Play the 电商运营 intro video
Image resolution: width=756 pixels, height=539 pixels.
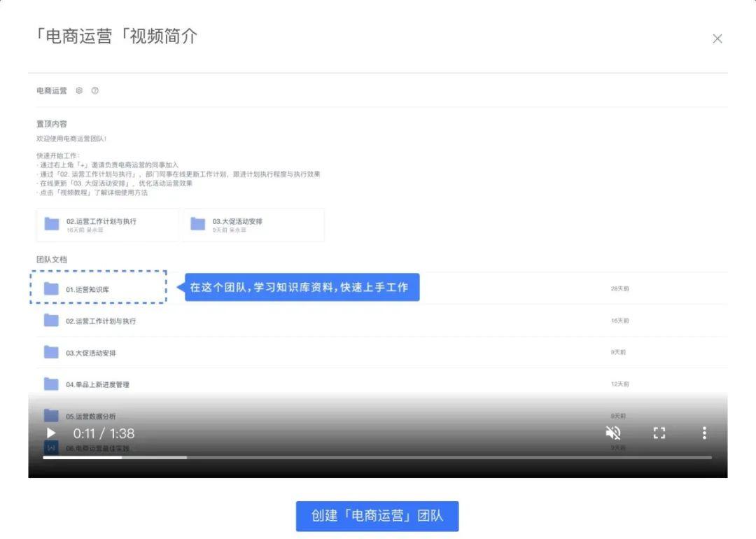click(50, 433)
